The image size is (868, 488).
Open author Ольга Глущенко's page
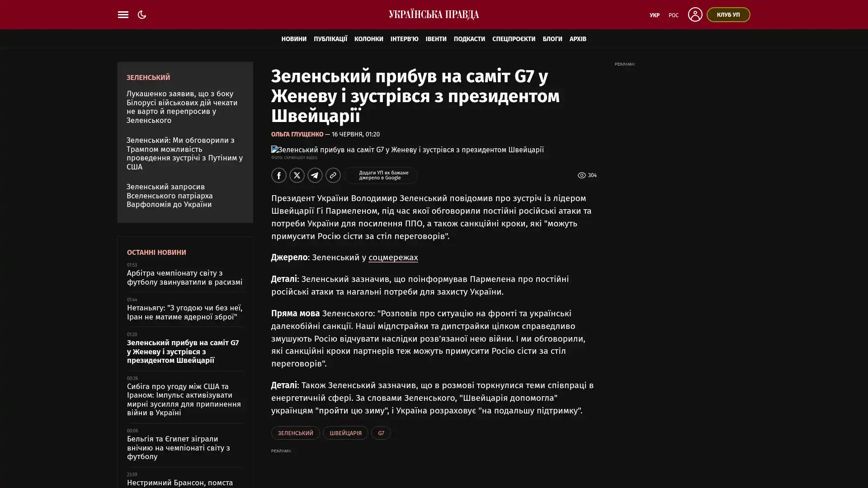(297, 134)
